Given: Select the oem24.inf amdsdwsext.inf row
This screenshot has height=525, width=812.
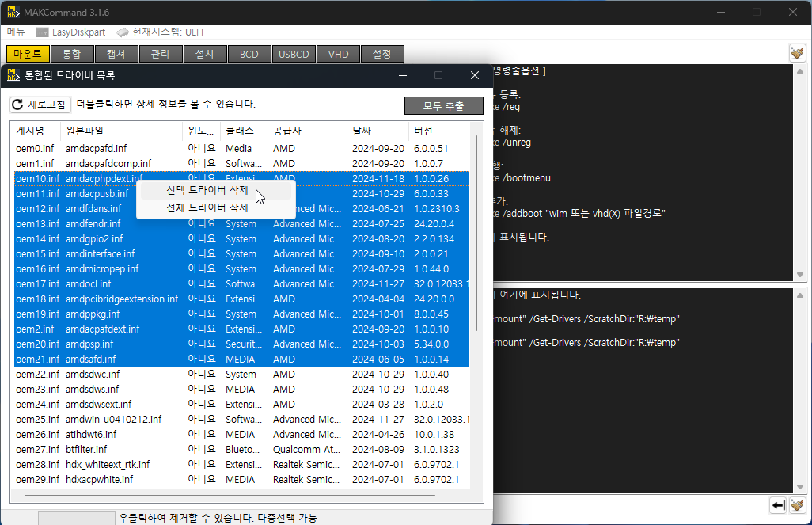Looking at the screenshot, I should 241,405.
